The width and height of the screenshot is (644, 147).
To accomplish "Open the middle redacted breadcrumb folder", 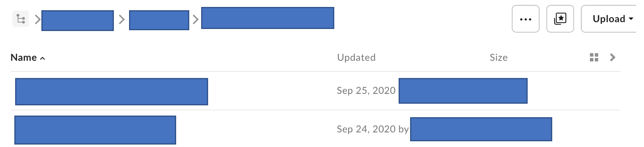I will (159, 20).
